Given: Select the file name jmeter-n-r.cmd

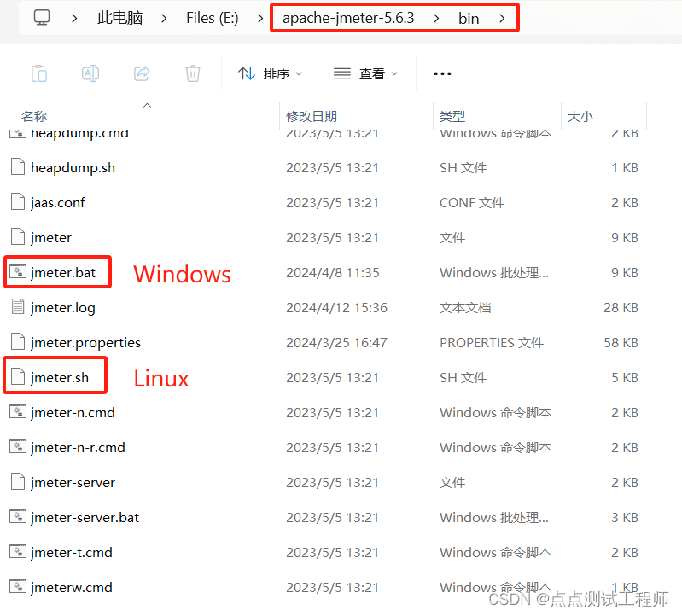Looking at the screenshot, I should tap(78, 448).
